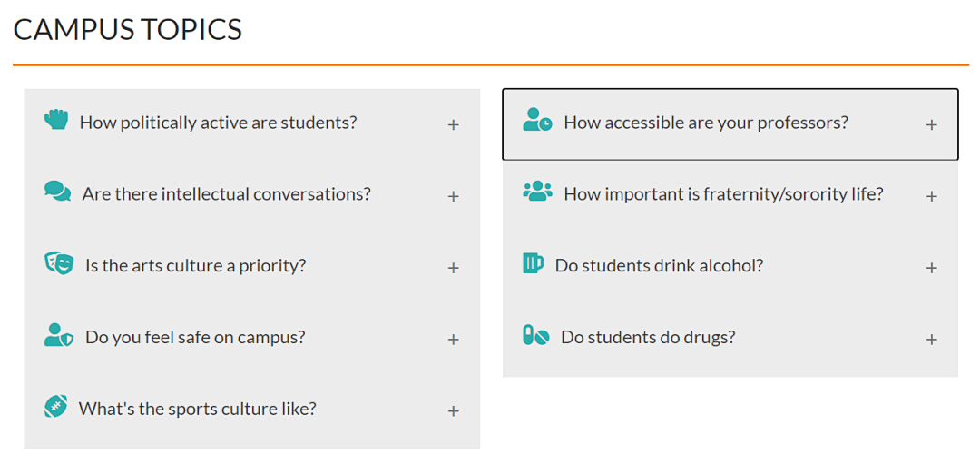Click the football sports culture icon
This screenshot has width=980, height=454.
coord(55,406)
